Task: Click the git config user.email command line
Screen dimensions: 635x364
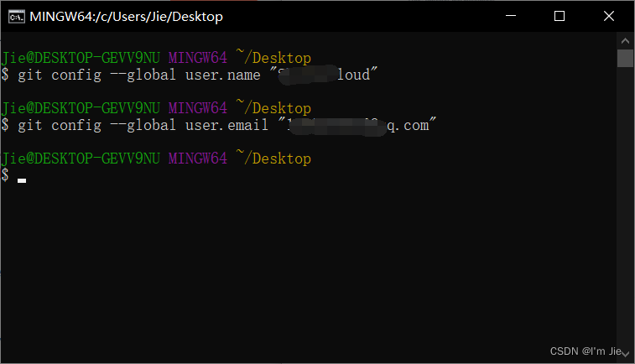Action: click(219, 125)
